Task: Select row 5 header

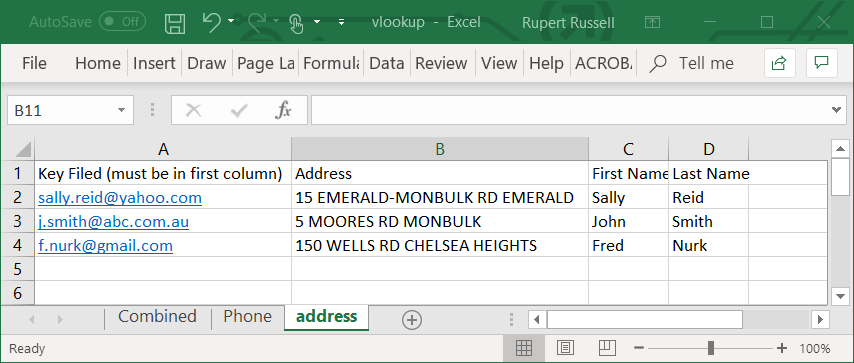Action: 17,269
